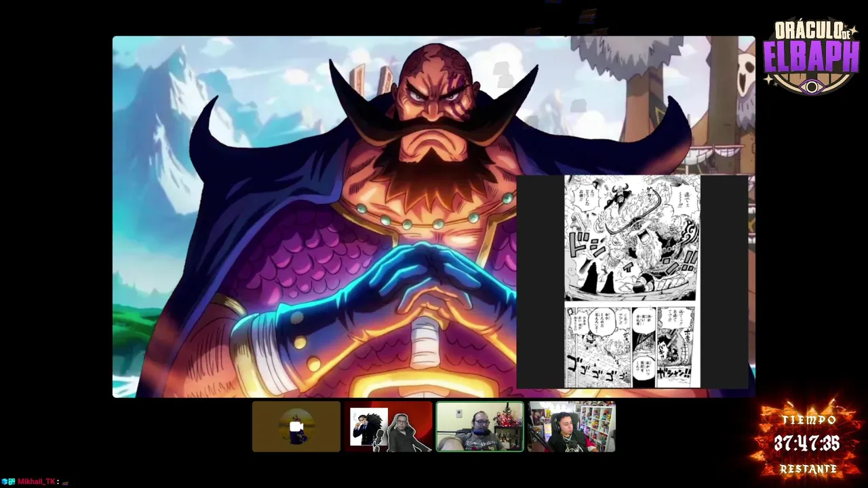The height and width of the screenshot is (488, 868).
Task: Click the RESTANTE label under the timer
Action: 808,469
